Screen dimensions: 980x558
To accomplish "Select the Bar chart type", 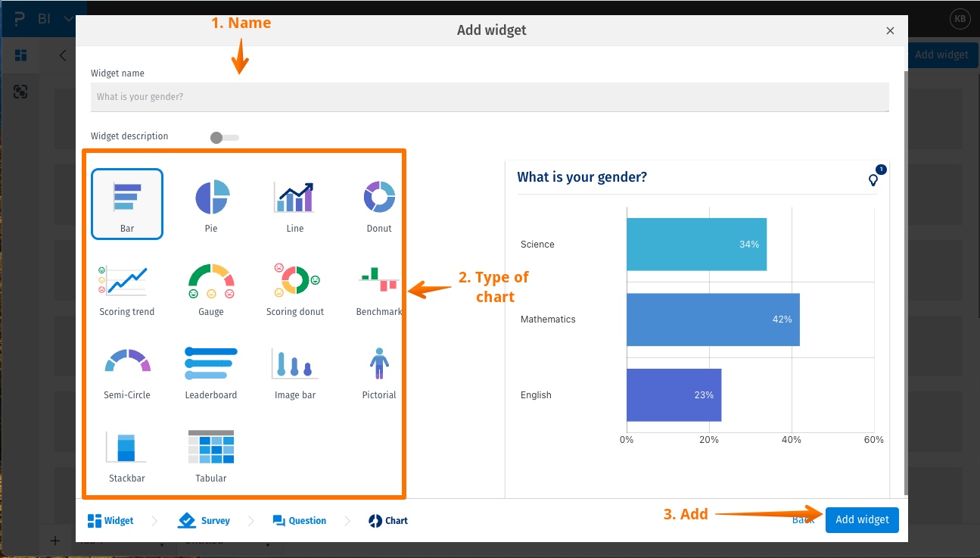I will click(126, 203).
